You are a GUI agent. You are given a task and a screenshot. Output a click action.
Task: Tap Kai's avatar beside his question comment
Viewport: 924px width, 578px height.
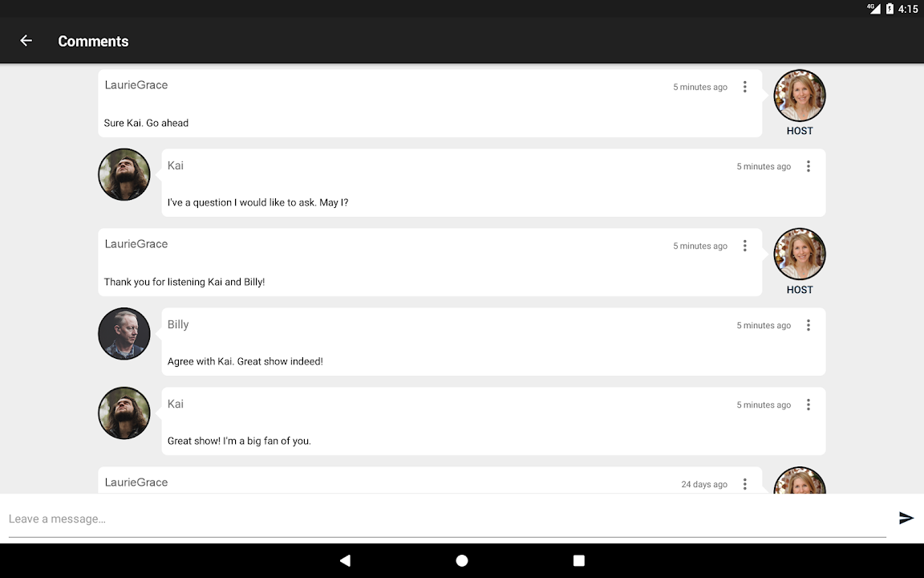point(124,174)
